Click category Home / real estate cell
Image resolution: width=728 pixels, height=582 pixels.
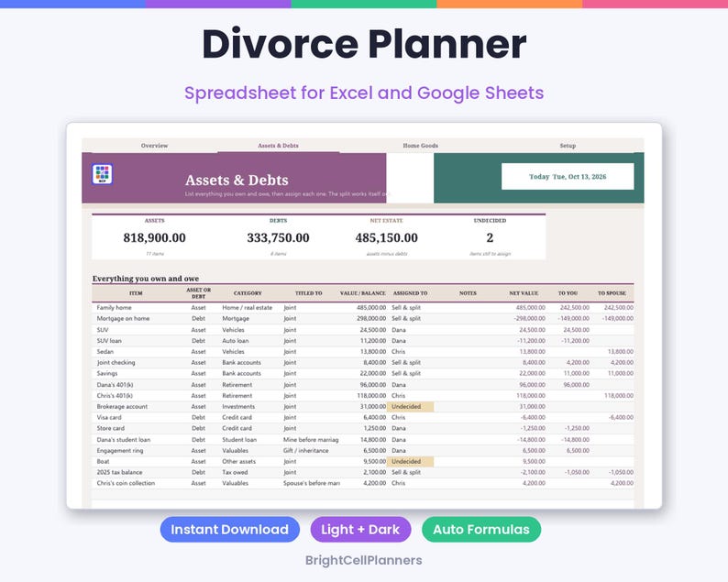coord(248,308)
